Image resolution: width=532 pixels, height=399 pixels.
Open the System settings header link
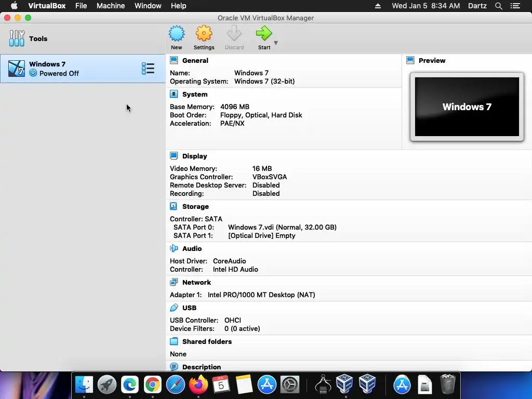tap(195, 95)
